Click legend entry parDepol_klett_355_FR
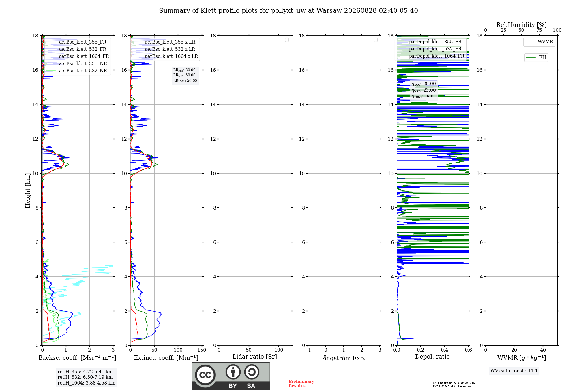Image resolution: width=577 pixels, height=392 pixels. [x=429, y=42]
